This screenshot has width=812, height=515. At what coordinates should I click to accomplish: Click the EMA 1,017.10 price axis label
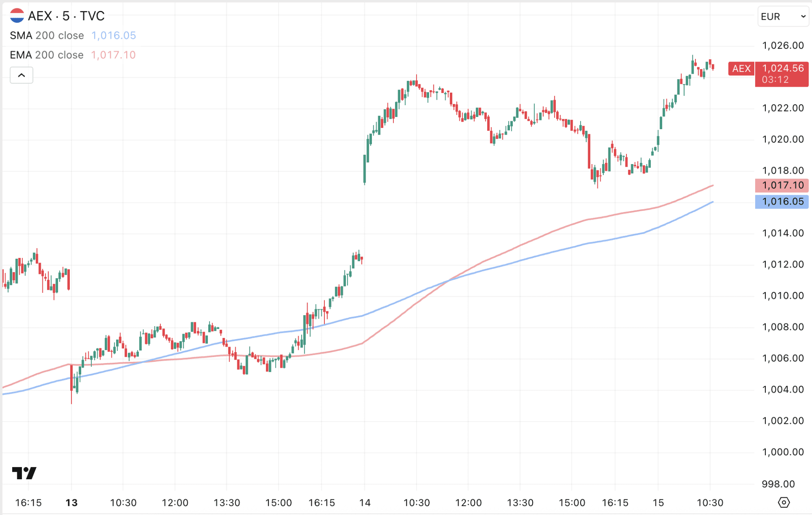pyautogui.click(x=782, y=185)
